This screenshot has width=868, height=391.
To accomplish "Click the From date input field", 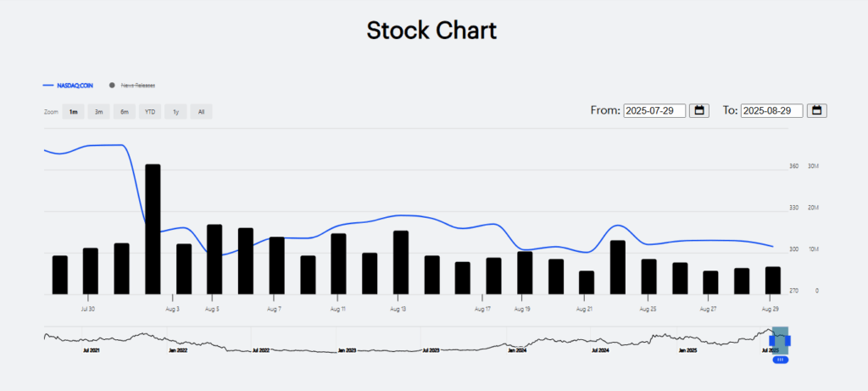I will (655, 110).
